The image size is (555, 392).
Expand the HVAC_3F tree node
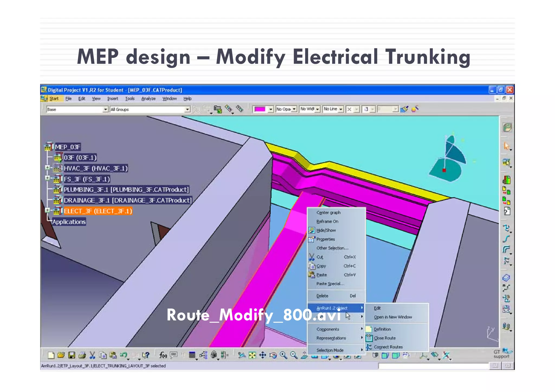coord(47,168)
